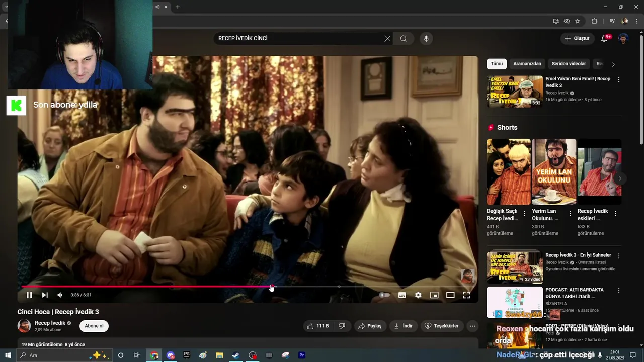Open the Değişik Saçlı Recep İvedik short
644x362 pixels.
point(509,171)
